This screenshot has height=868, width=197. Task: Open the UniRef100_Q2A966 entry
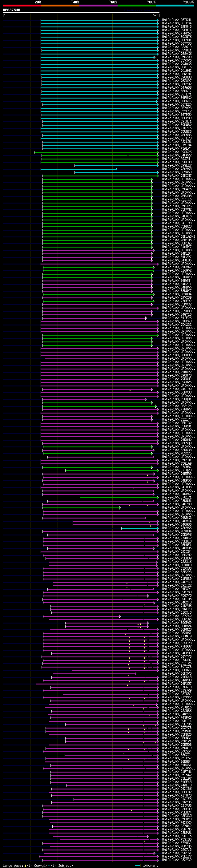pyautogui.click(x=177, y=528)
